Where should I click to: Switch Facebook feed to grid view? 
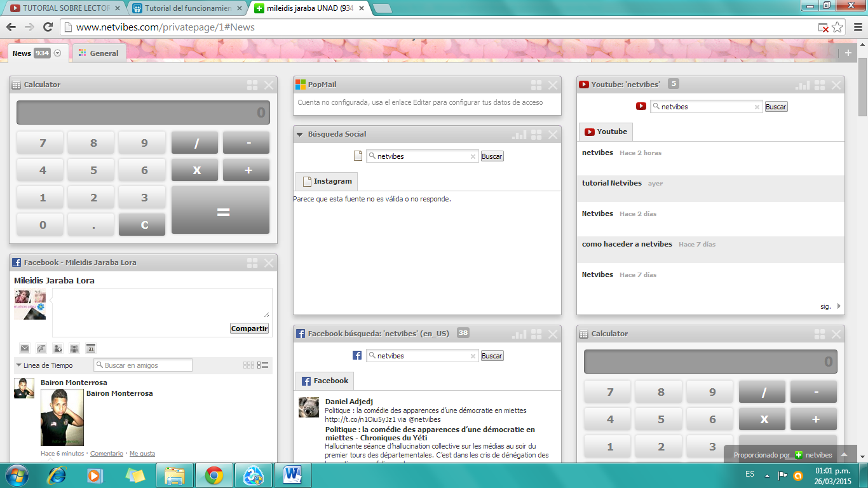click(x=248, y=365)
